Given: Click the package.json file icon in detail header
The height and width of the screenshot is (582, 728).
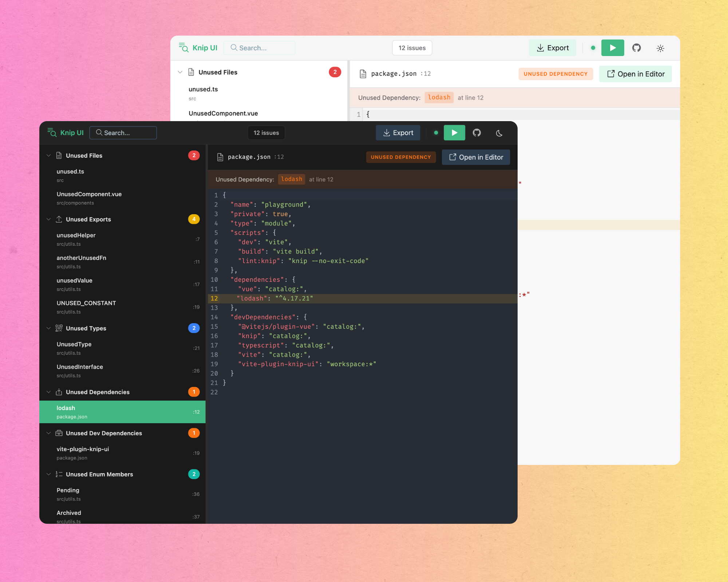Looking at the screenshot, I should coord(220,157).
